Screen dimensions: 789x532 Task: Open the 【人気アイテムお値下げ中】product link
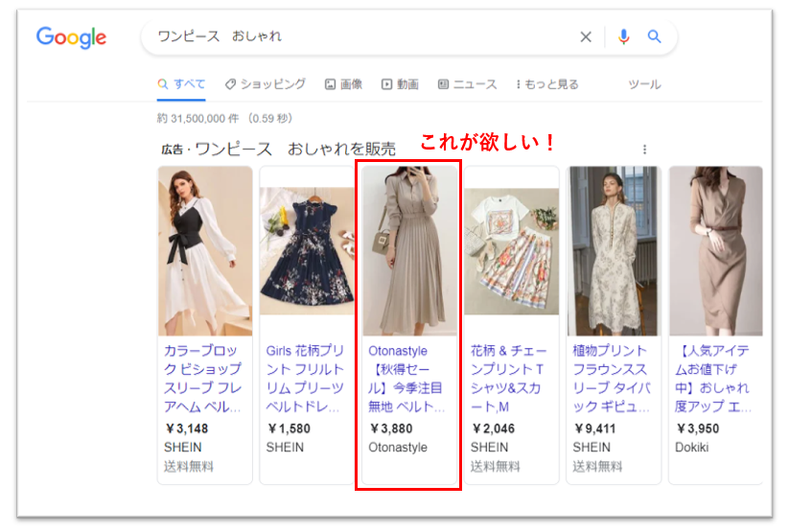click(713, 379)
